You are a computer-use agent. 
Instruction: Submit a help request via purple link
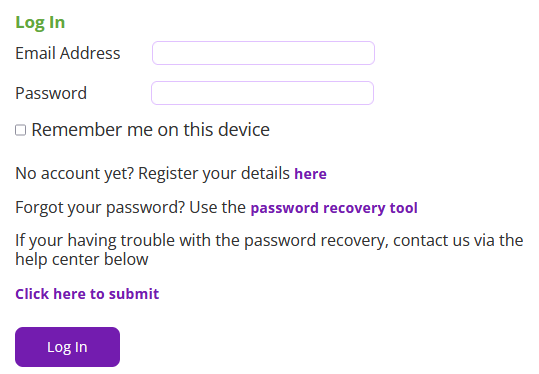87,294
